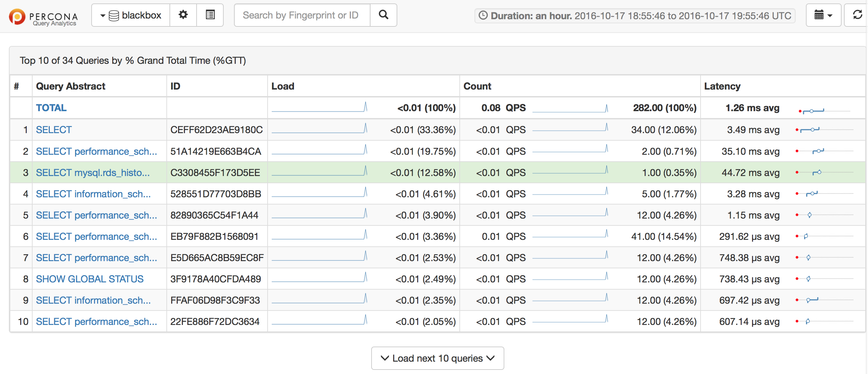The height and width of the screenshot is (374, 868).
Task: Click the refresh arrows icon
Action: click(857, 15)
